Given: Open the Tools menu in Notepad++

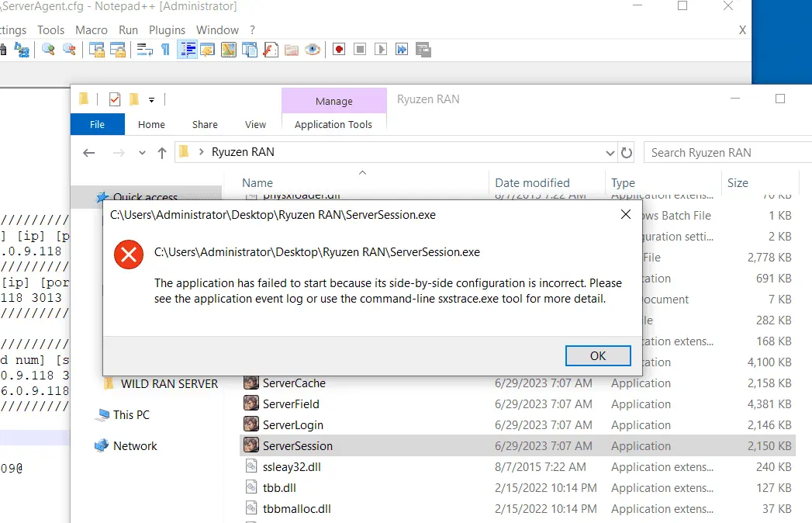Looking at the screenshot, I should (50, 30).
